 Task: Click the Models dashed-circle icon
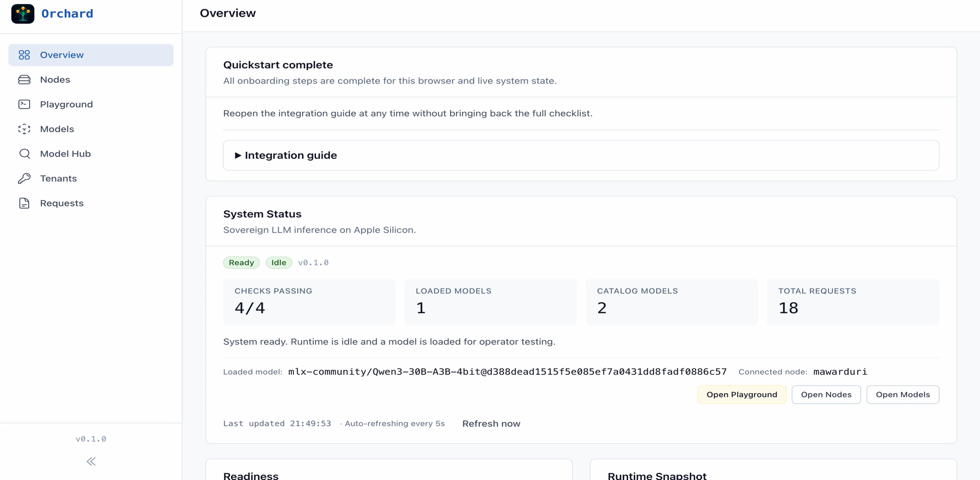tap(24, 129)
